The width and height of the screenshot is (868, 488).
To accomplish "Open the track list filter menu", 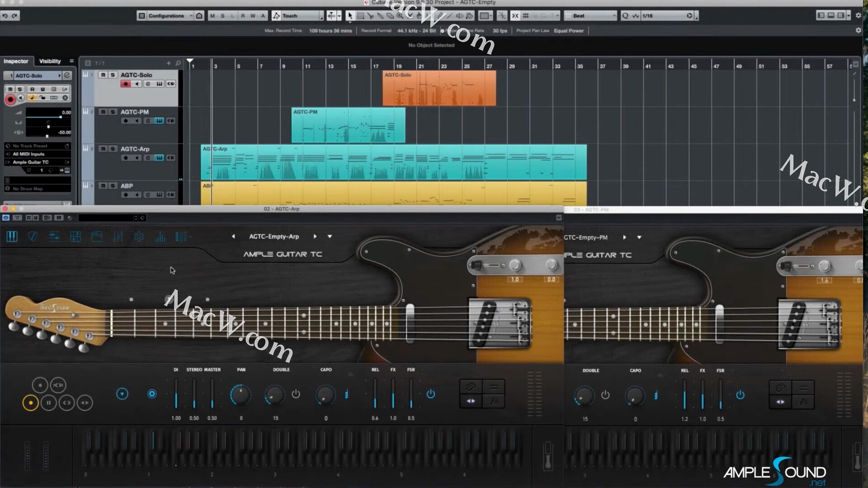I will pos(88,63).
